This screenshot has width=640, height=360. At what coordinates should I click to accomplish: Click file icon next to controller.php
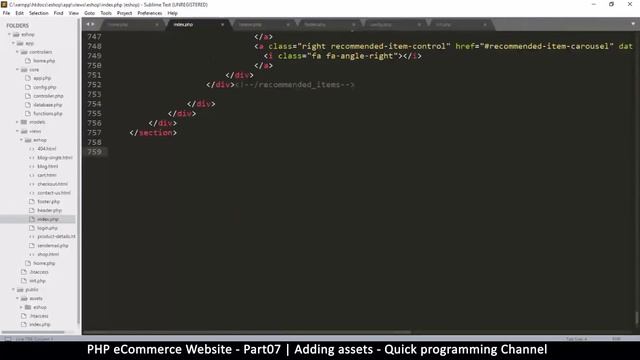point(28,96)
